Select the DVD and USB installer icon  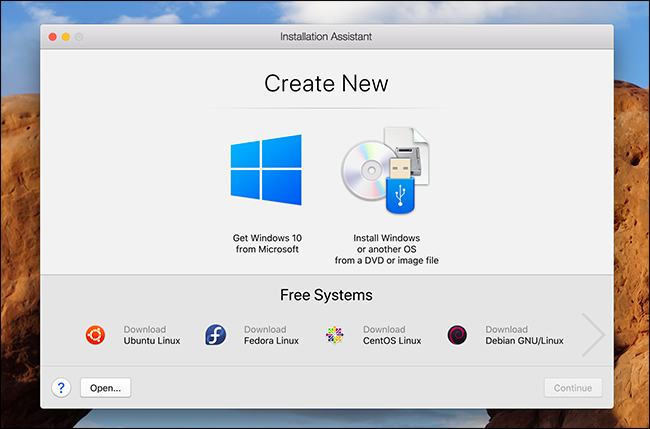click(386, 170)
